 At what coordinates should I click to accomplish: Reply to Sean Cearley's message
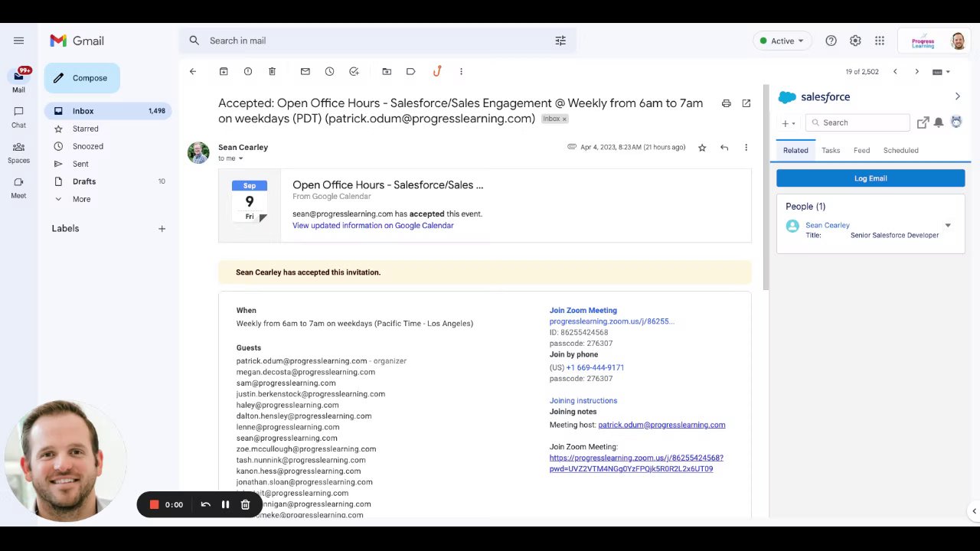(724, 148)
